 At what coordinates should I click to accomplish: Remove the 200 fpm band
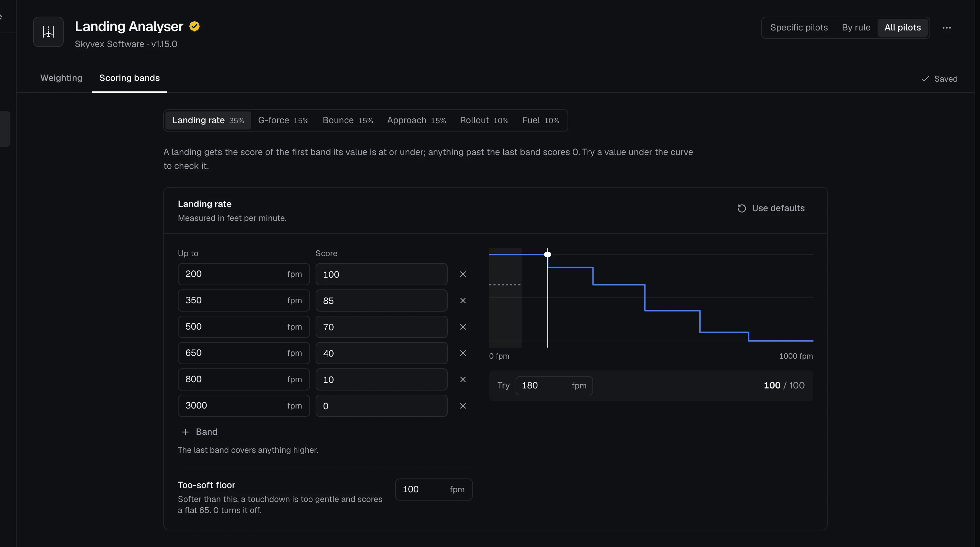pos(463,274)
